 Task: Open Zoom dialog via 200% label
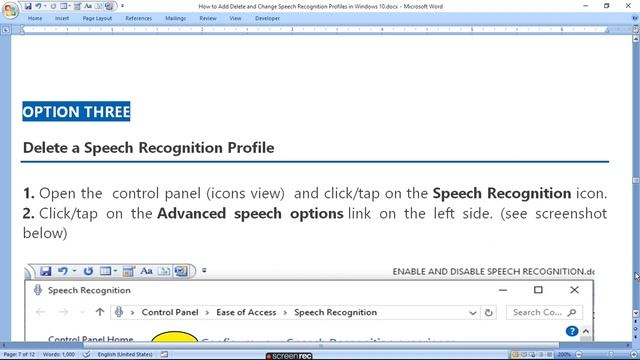(564, 355)
